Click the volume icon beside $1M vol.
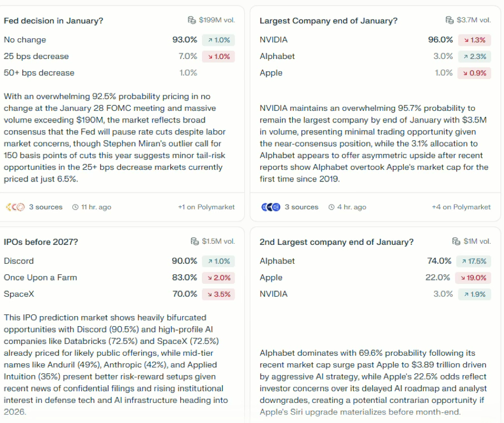504x423 pixels. [x=456, y=242]
